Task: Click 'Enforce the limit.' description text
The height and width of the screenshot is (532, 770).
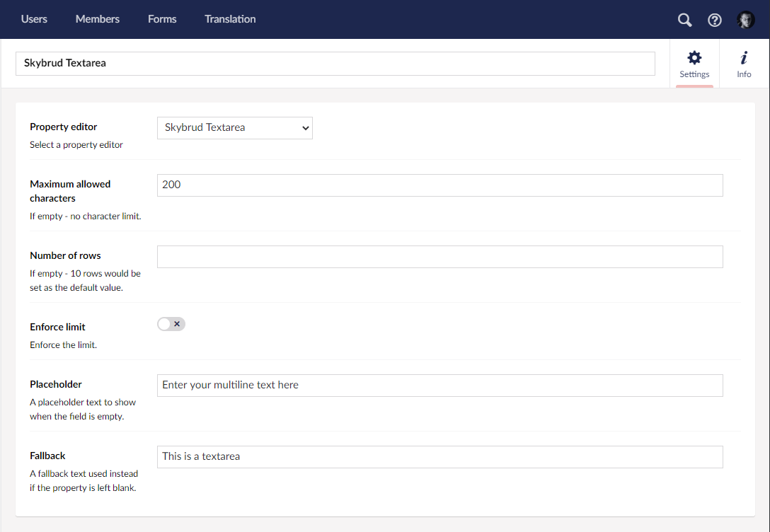Action: (64, 345)
